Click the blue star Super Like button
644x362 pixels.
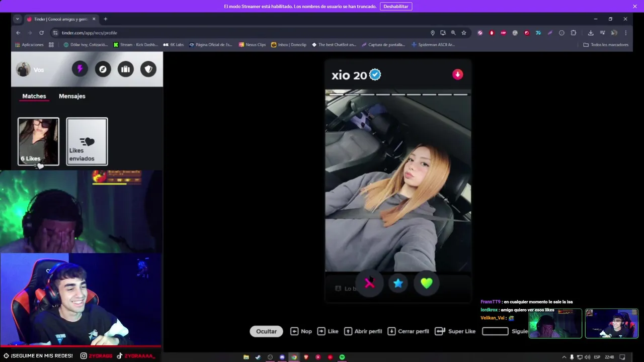coord(398,283)
